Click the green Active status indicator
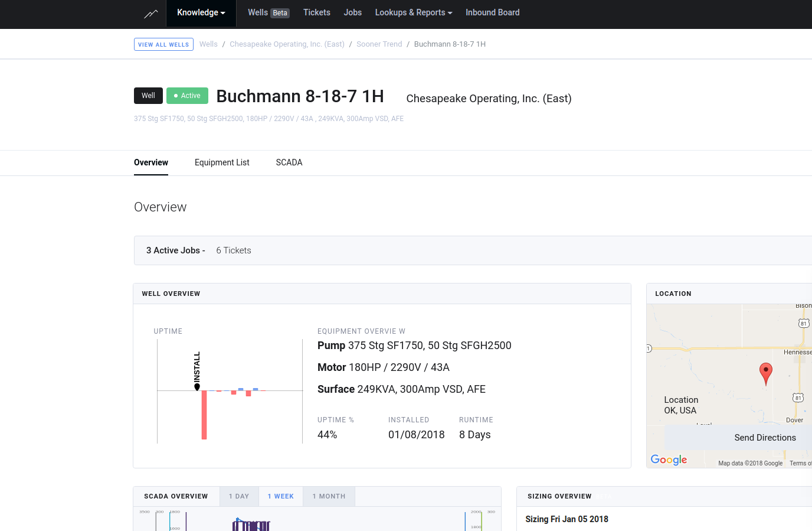The width and height of the screenshot is (812, 531). point(187,95)
